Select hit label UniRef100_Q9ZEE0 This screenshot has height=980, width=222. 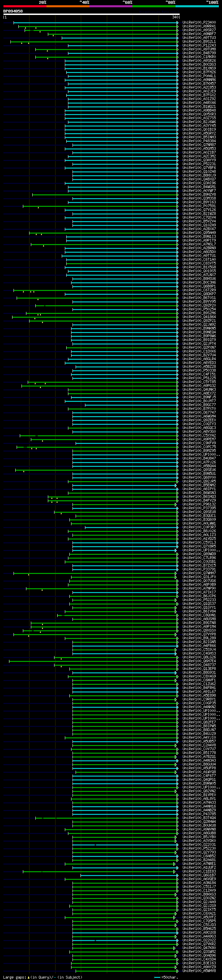pos(199,420)
